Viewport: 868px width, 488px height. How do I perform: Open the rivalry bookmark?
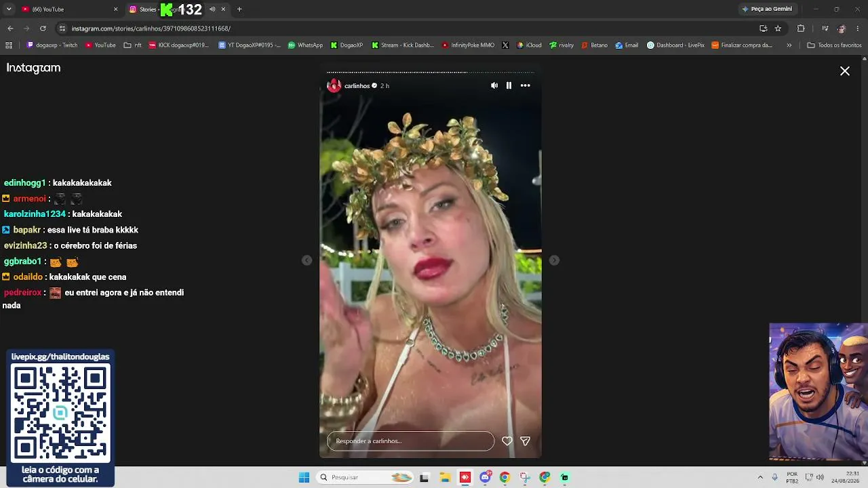point(561,45)
